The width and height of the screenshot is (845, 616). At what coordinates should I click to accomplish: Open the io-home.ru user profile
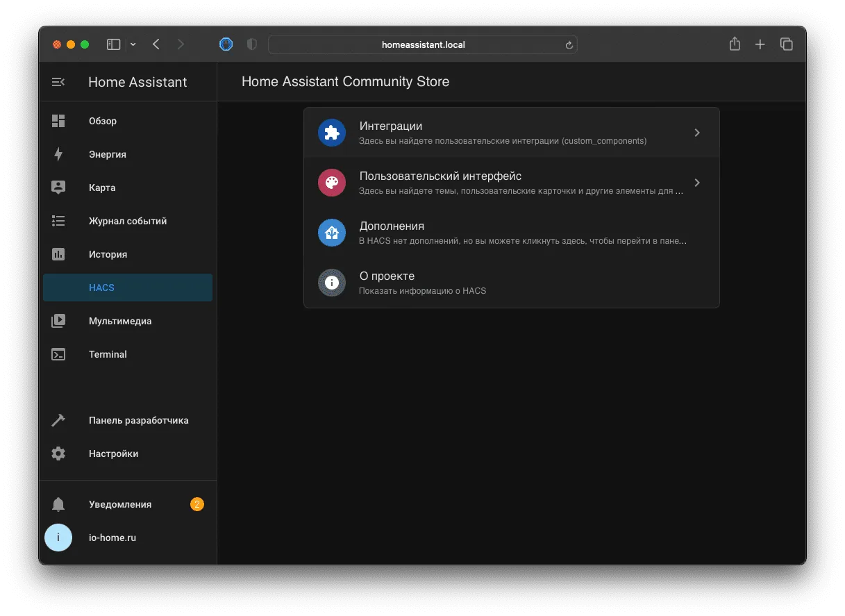click(x=128, y=538)
